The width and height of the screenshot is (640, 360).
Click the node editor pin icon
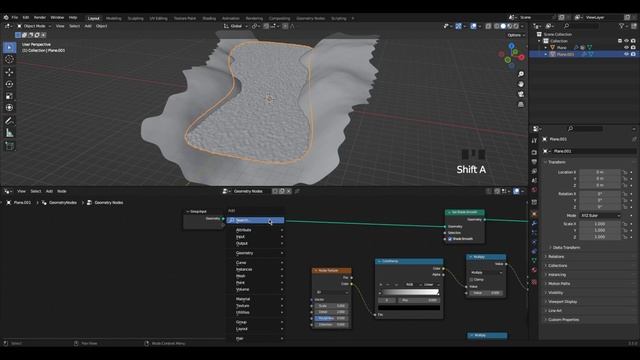(297, 191)
